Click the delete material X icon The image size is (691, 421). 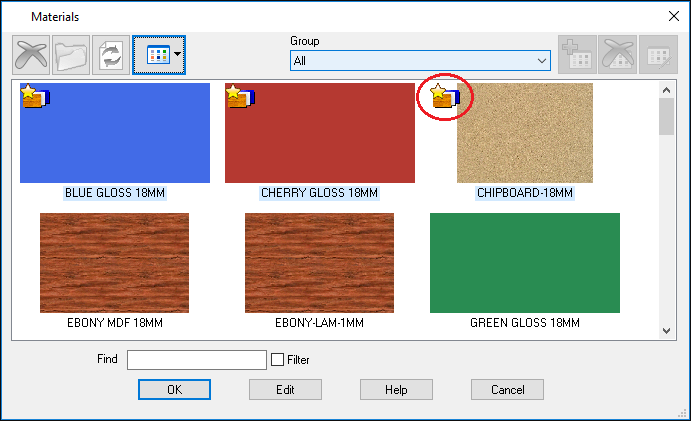point(31,55)
